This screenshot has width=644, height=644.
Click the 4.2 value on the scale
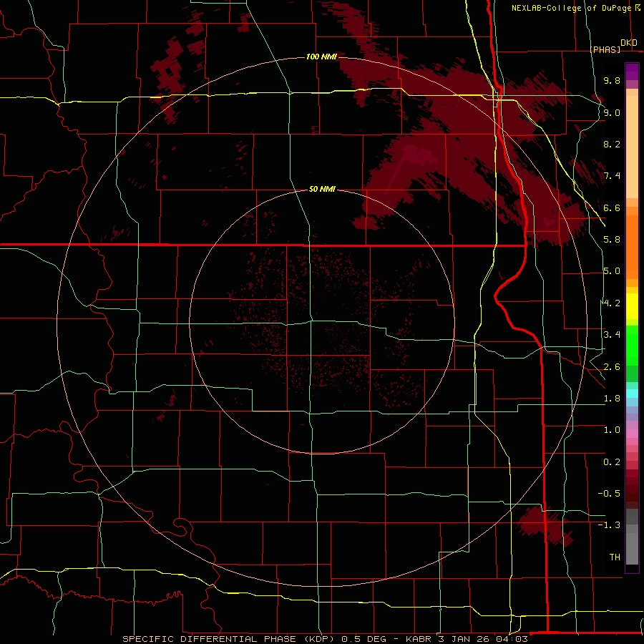[612, 303]
